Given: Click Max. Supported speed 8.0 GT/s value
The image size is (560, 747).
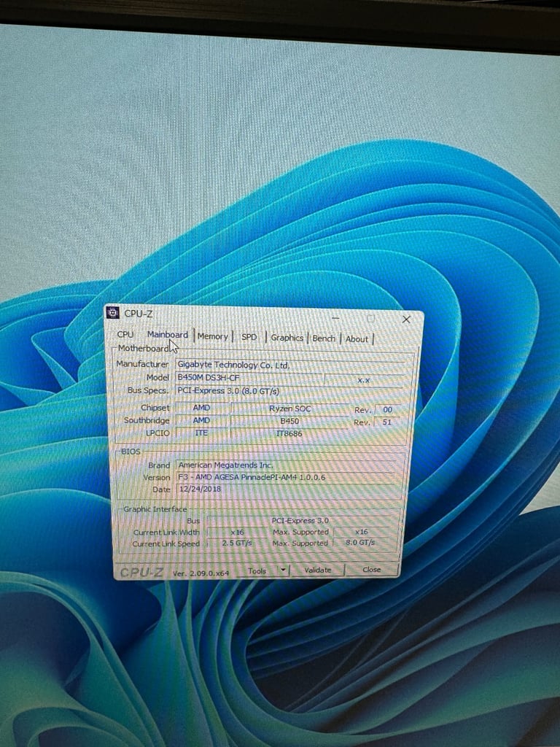Looking at the screenshot, I should 360,543.
